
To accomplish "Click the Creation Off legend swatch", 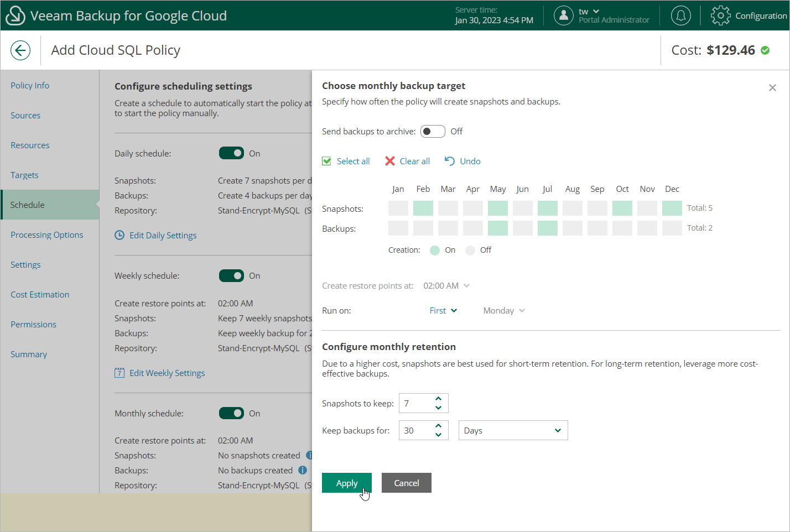I will tap(470, 251).
